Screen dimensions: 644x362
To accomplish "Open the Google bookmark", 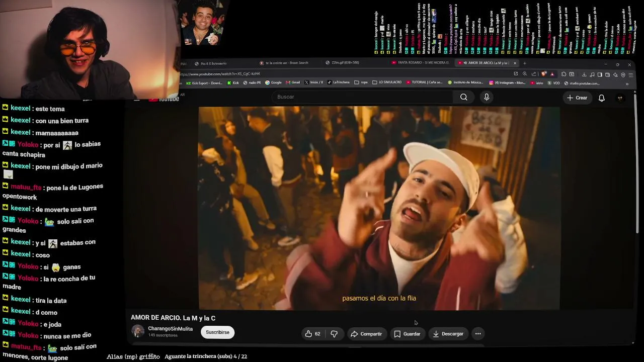I will point(274,82).
